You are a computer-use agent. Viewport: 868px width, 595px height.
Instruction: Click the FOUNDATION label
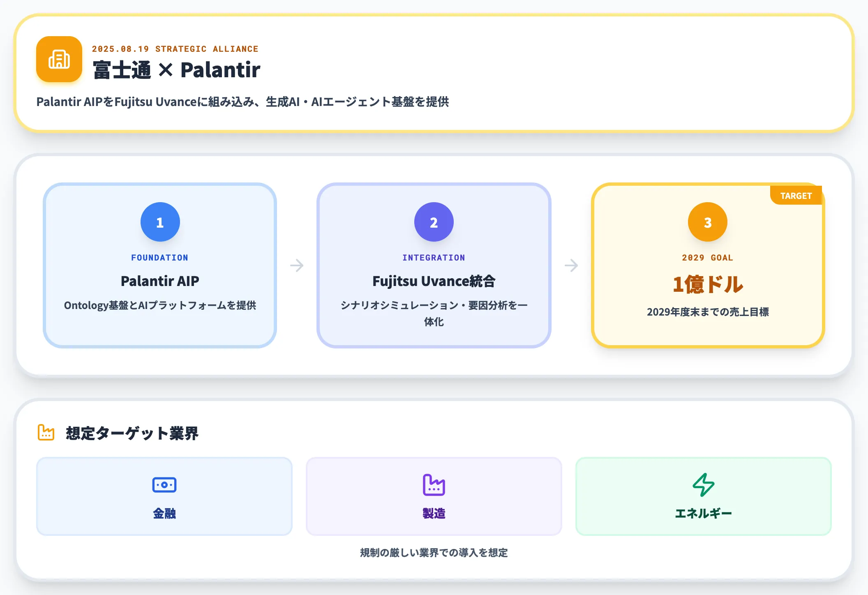[160, 258]
